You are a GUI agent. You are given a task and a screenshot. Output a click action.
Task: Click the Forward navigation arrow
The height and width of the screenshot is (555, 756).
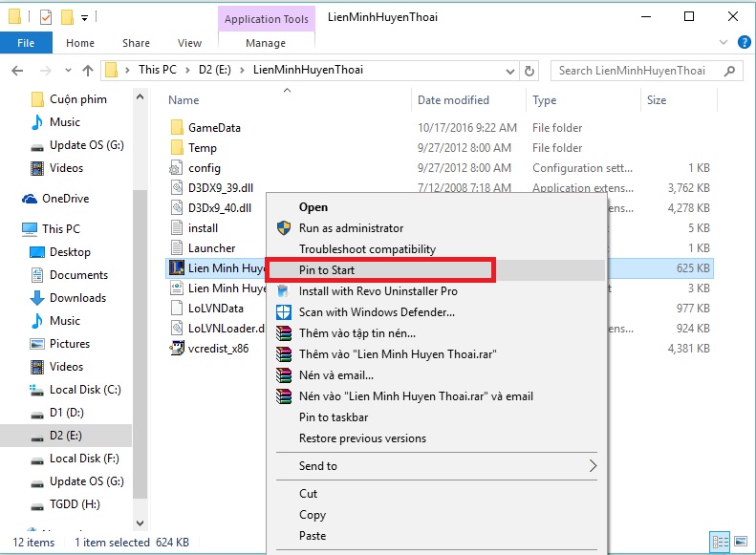[45, 71]
